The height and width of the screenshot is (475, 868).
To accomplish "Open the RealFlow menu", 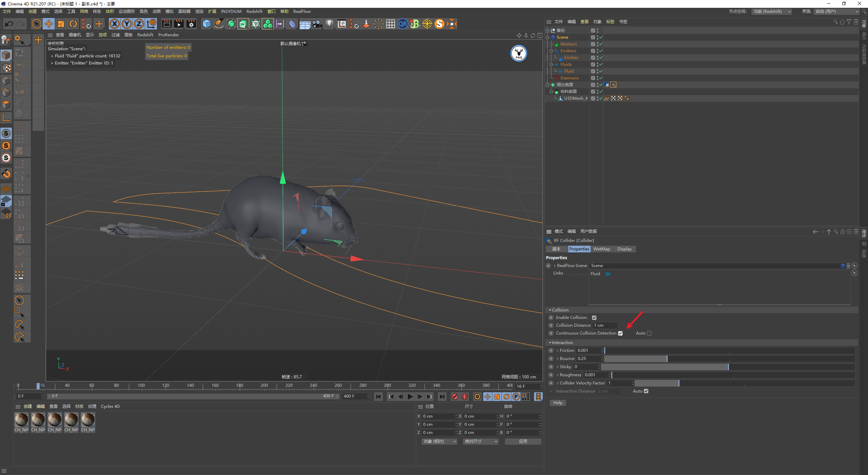I will pos(301,12).
